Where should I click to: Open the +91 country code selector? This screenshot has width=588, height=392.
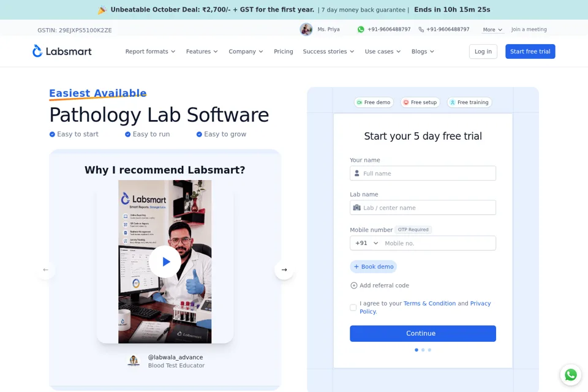pos(366,243)
